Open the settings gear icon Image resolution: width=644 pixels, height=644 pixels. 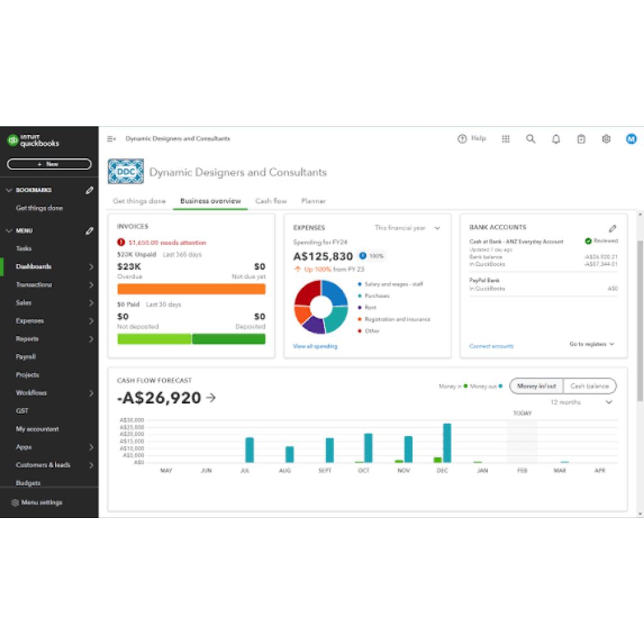pos(606,139)
